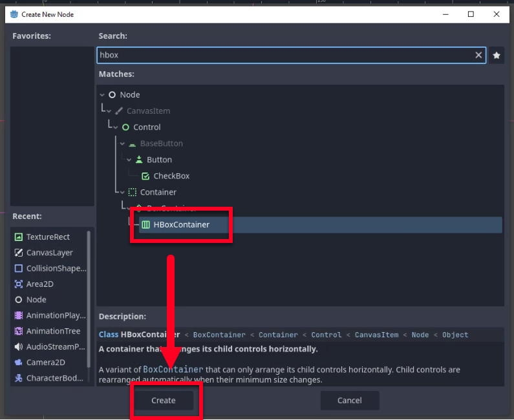Image resolution: width=514 pixels, height=420 pixels.
Task: Pick CanvasLayer from the Recent list
Action: click(x=49, y=253)
